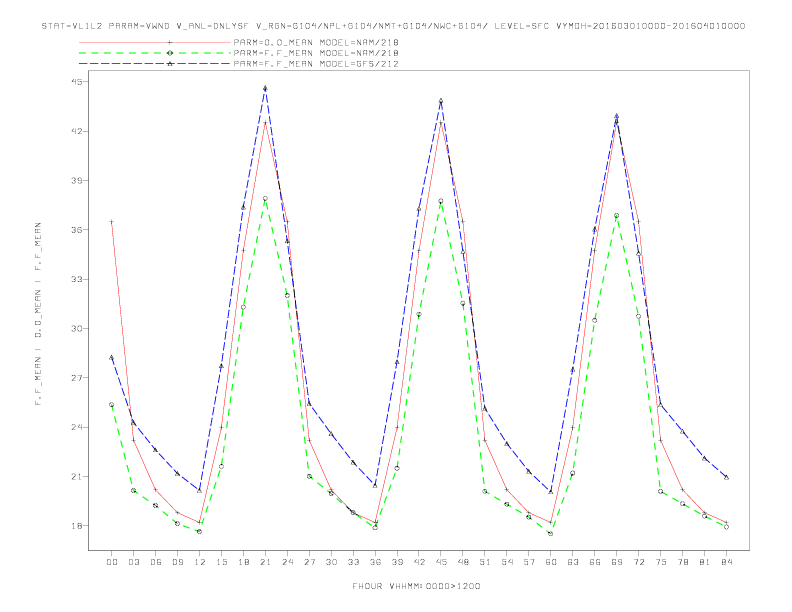Click the x-axis title 'FHOUR VHHMM:0000>1200'
792x612 pixels.
tap(416, 586)
